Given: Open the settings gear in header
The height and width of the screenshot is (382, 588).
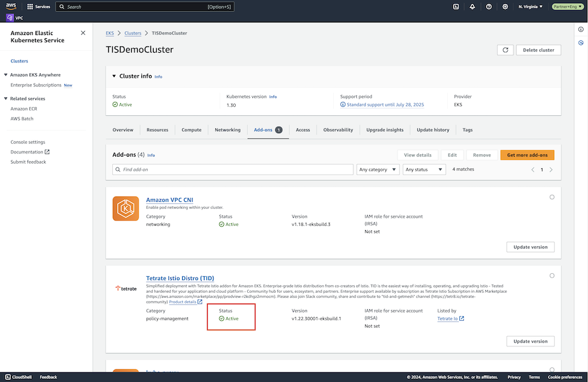Looking at the screenshot, I should (505, 7).
